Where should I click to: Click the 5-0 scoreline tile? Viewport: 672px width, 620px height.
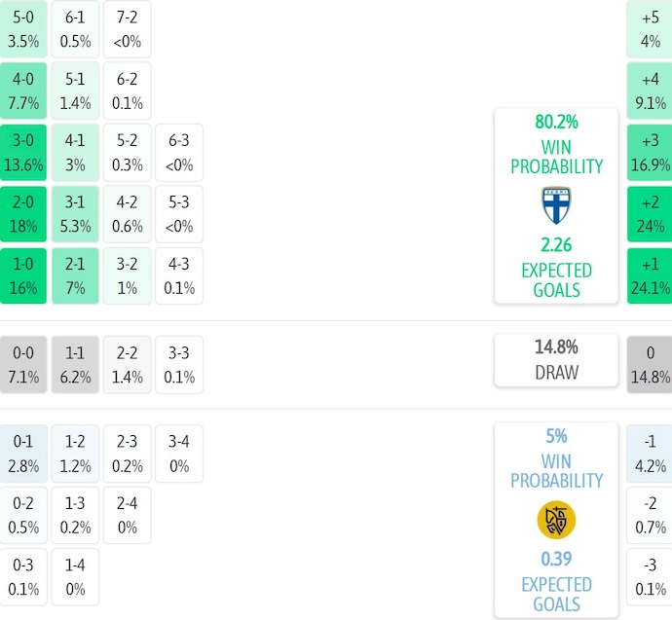(21, 28)
